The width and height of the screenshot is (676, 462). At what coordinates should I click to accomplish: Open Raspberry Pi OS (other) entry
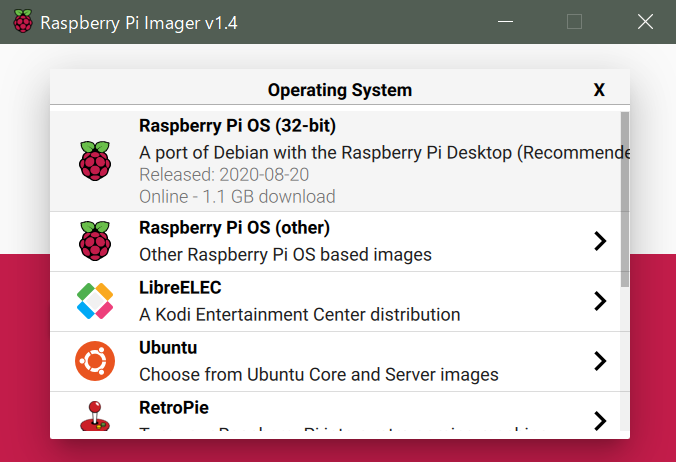click(335, 241)
